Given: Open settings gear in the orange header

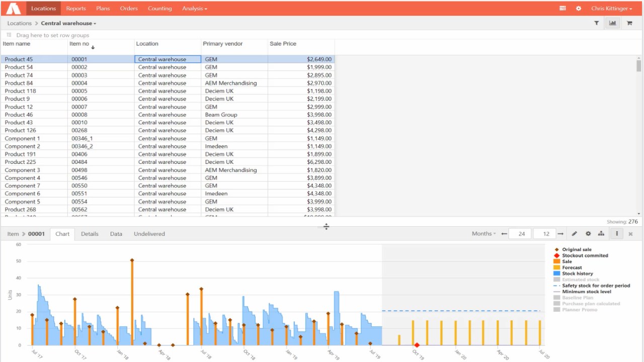Looking at the screenshot, I should pos(579,9).
